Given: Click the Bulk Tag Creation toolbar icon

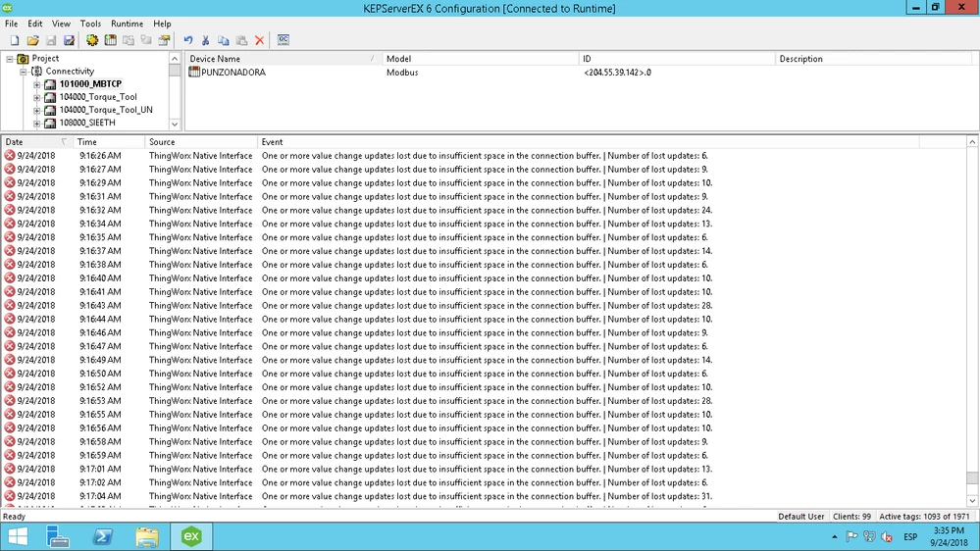Looking at the screenshot, I should point(165,40).
